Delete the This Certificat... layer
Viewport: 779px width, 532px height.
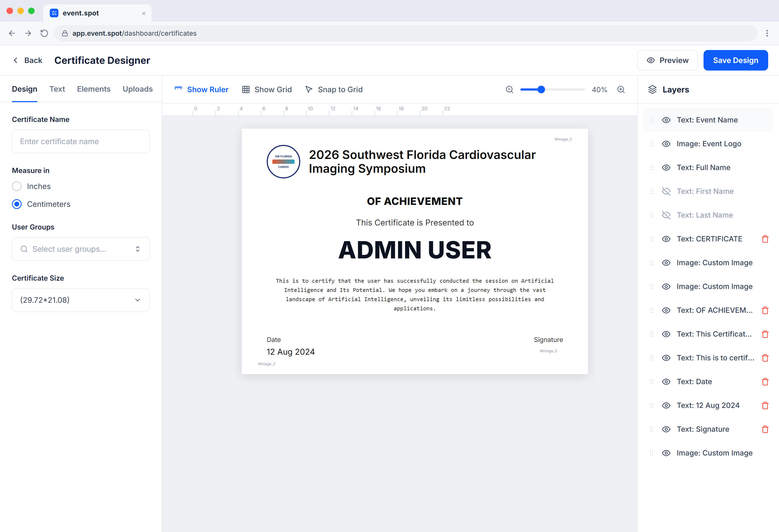point(765,334)
